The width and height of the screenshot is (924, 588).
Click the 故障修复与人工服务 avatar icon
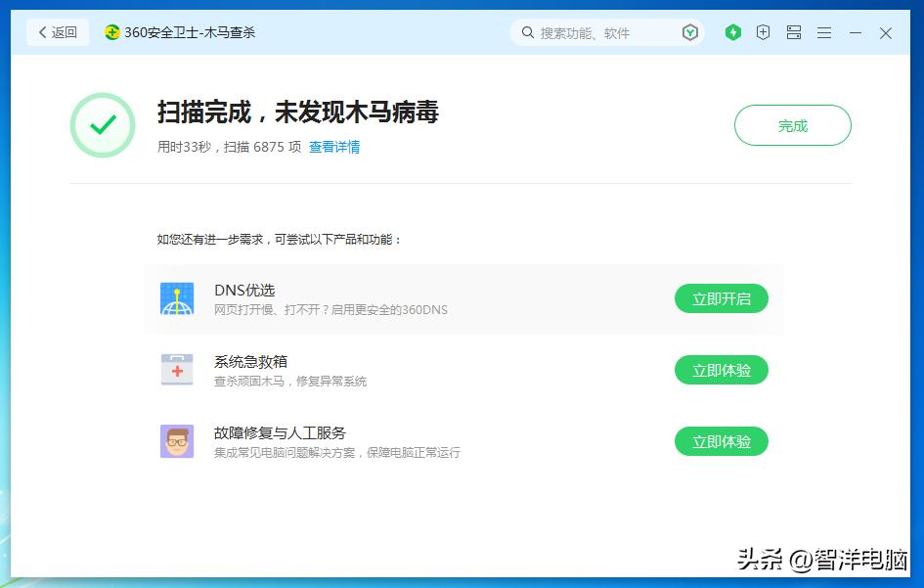pos(177,441)
